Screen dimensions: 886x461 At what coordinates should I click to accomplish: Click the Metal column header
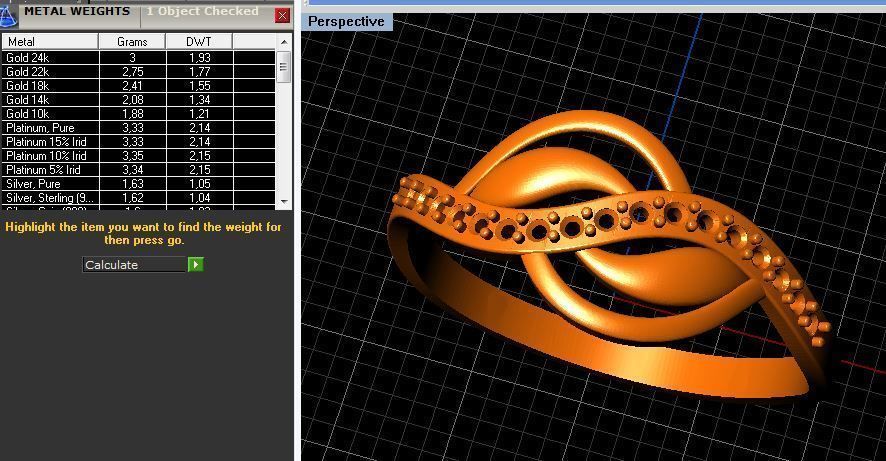point(50,42)
